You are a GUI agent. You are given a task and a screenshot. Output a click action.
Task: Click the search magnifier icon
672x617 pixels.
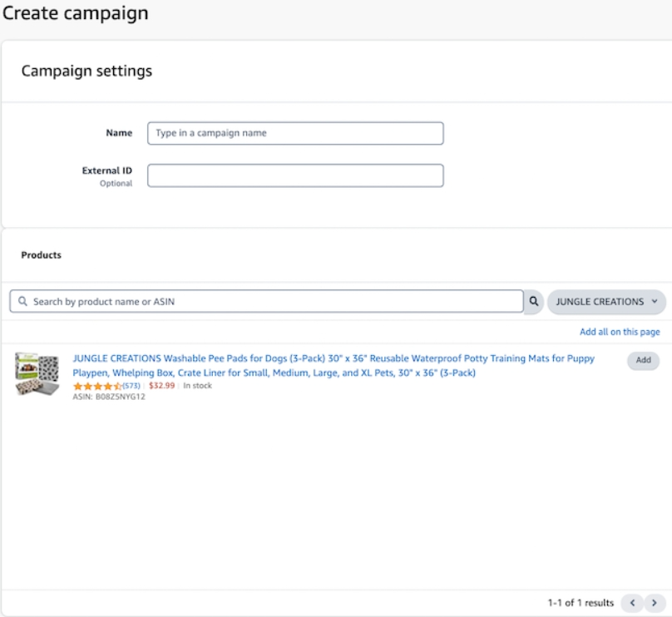532,301
